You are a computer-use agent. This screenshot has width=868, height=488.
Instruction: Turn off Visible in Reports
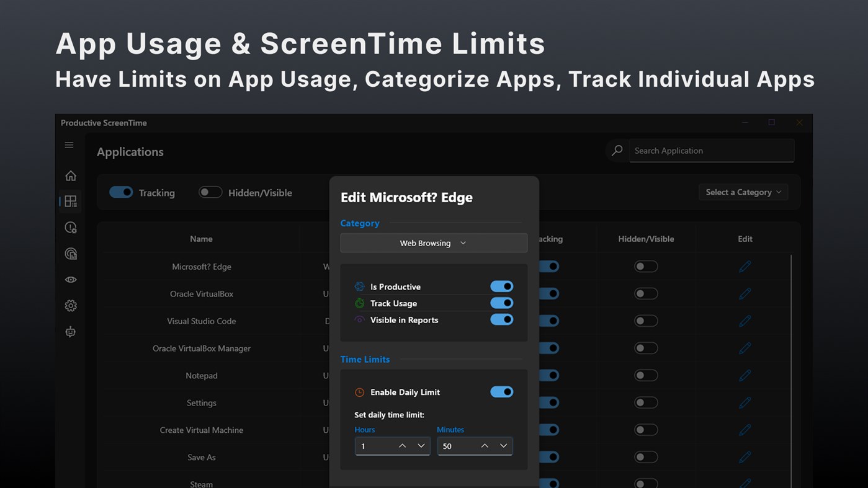click(502, 319)
